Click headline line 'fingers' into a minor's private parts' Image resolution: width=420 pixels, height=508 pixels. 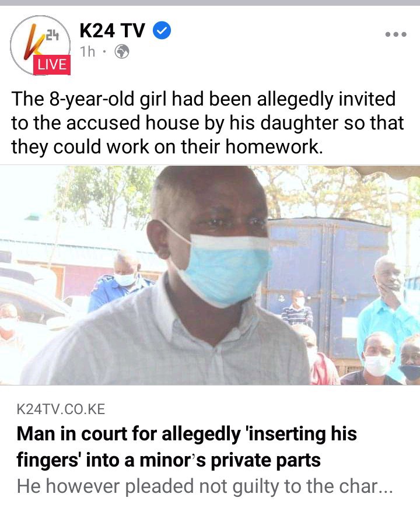tap(169, 460)
